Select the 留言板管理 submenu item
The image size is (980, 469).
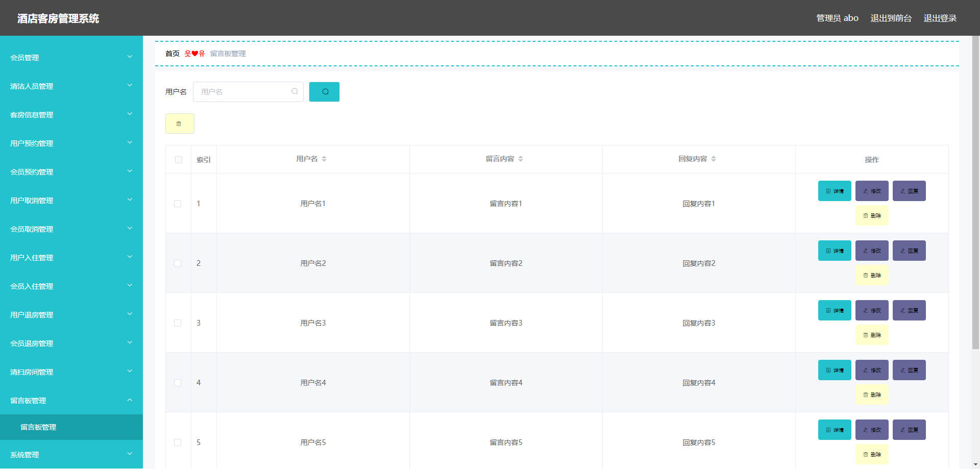[71, 427]
